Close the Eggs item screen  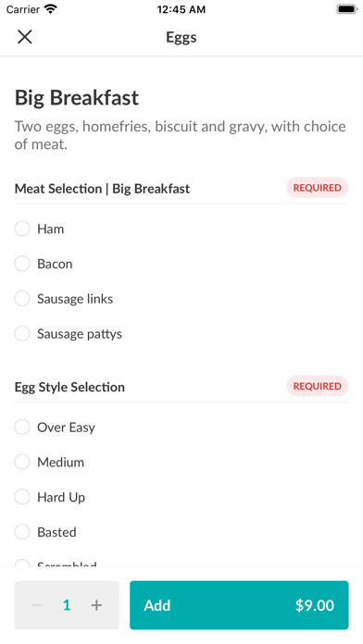point(25,37)
